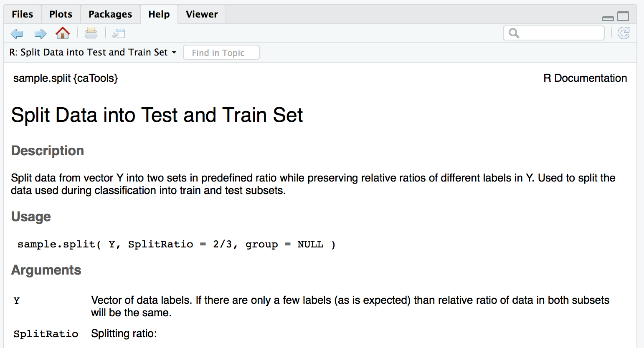Go forward to next help topic

tap(40, 34)
